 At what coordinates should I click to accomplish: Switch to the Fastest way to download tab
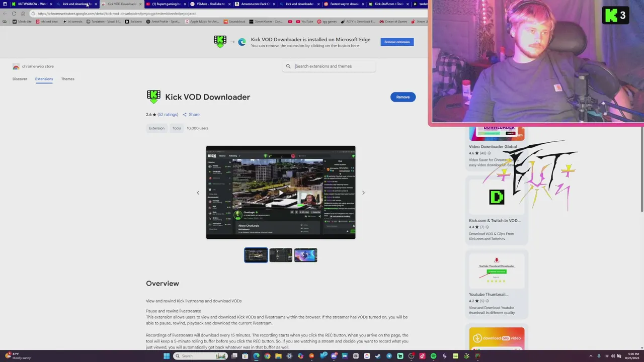[344, 4]
